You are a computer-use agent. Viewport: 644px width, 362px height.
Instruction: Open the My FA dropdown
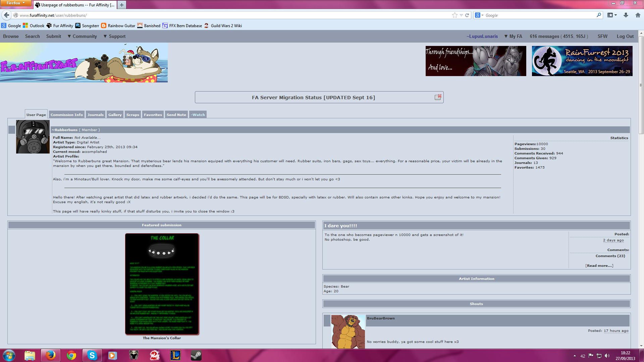(513, 36)
